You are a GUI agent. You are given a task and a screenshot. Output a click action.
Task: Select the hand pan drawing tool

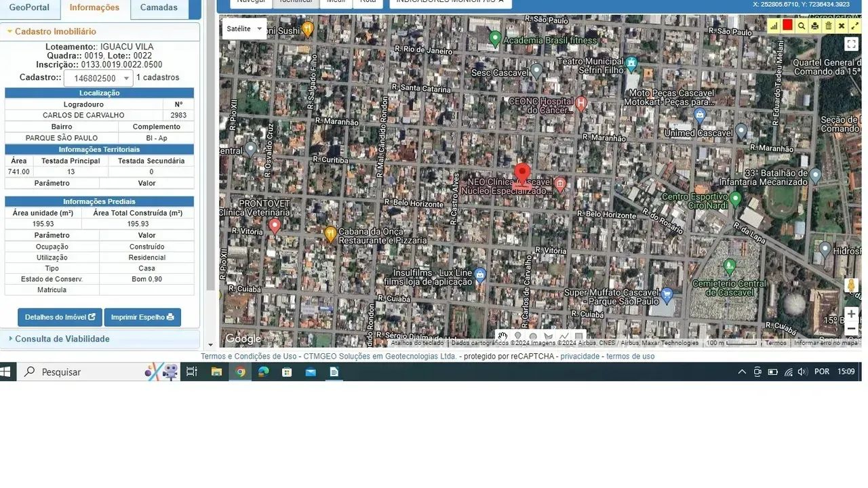[502, 336]
